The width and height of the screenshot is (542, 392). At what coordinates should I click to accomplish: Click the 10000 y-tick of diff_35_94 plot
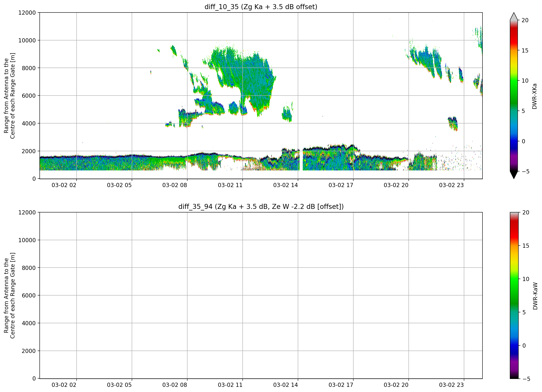pyautogui.click(x=27, y=240)
